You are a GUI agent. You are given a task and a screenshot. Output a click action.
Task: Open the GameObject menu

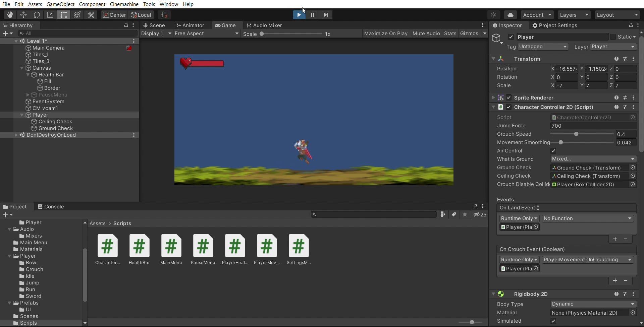pos(60,4)
